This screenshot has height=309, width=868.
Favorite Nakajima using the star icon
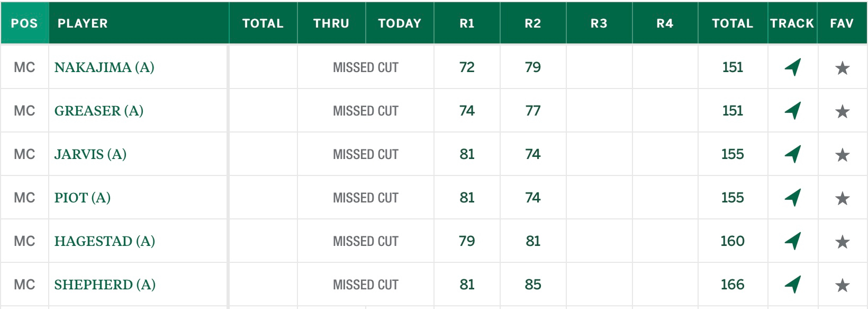(842, 68)
